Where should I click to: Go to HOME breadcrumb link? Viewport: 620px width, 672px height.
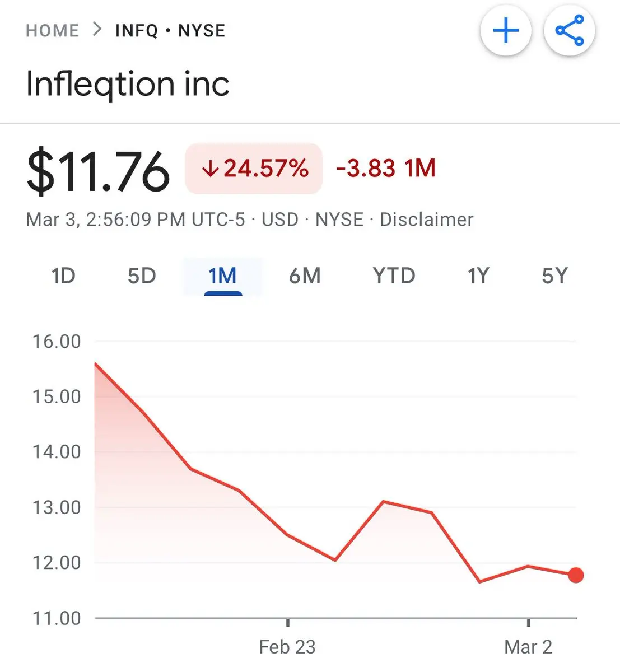coord(53,30)
